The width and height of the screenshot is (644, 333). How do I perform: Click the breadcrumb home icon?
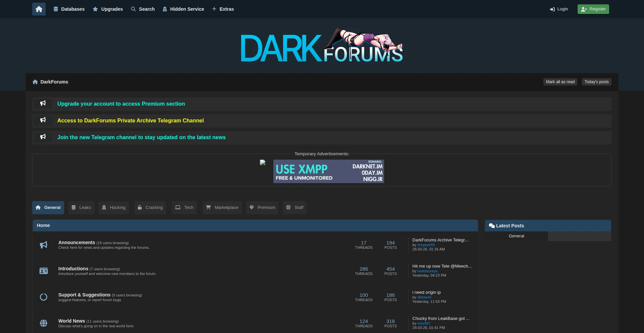[x=35, y=82]
